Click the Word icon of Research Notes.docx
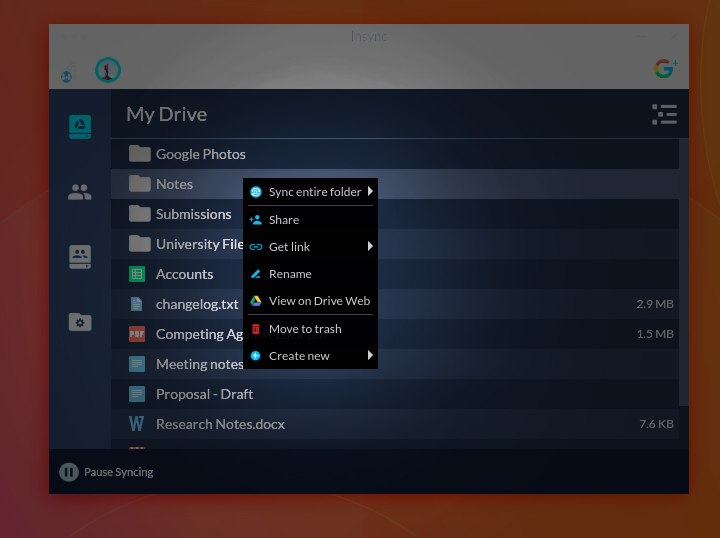 tap(136, 424)
